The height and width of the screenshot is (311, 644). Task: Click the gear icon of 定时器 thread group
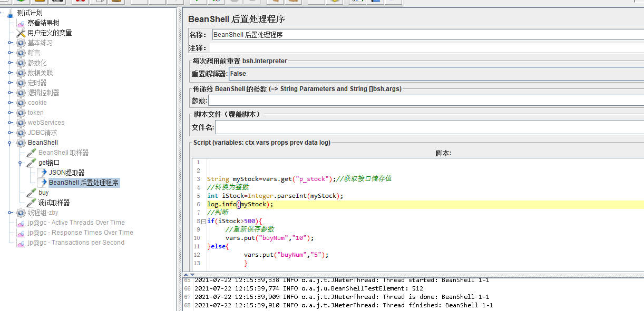tap(21, 83)
